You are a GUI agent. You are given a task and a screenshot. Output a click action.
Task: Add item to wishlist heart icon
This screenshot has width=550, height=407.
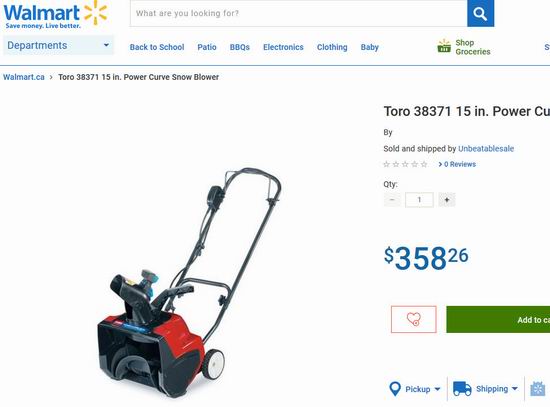pyautogui.click(x=414, y=319)
